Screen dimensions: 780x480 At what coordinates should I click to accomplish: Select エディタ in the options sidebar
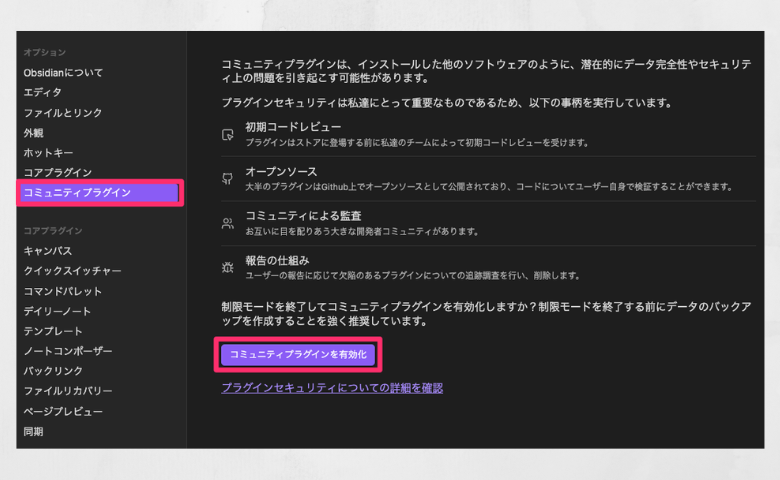pyautogui.click(x=43, y=93)
